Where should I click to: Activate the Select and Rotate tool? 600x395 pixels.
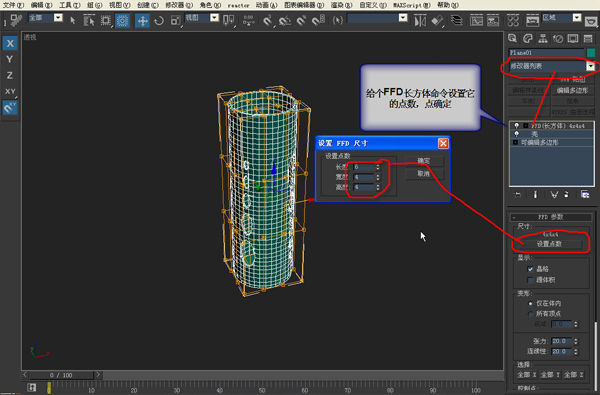(x=159, y=20)
